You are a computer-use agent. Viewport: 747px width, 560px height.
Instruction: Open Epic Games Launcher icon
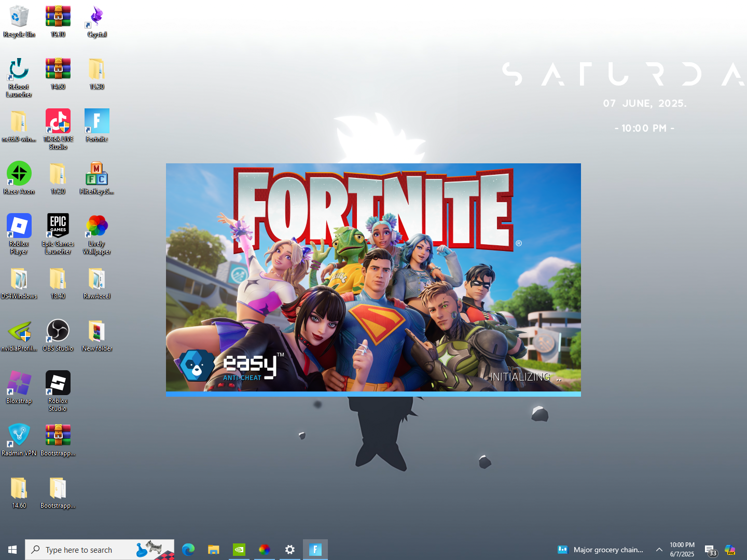pyautogui.click(x=58, y=234)
